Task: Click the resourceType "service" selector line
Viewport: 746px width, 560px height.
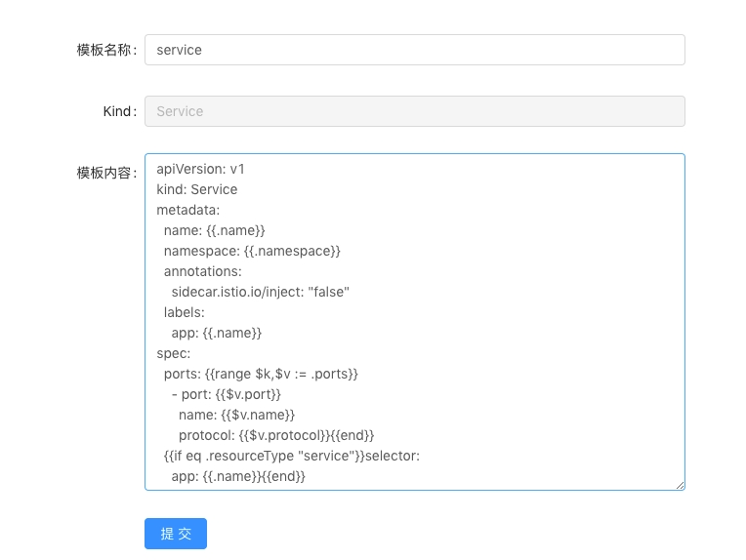Action: [291, 456]
